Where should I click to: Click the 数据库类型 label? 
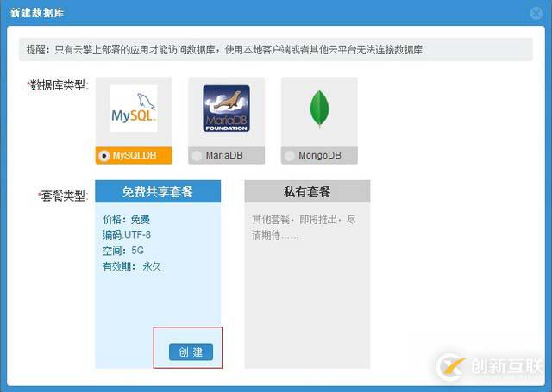coord(58,85)
